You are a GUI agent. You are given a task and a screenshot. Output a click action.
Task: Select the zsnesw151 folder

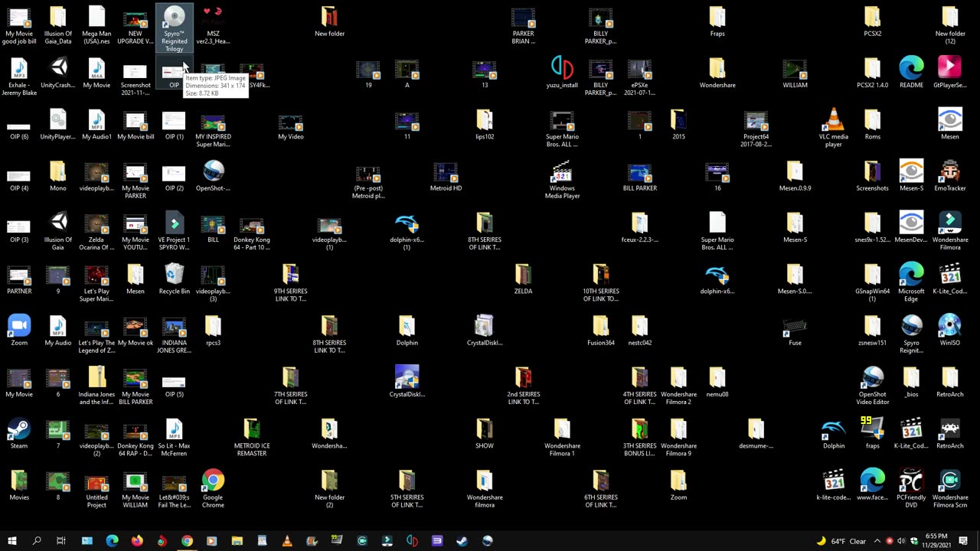(x=872, y=330)
